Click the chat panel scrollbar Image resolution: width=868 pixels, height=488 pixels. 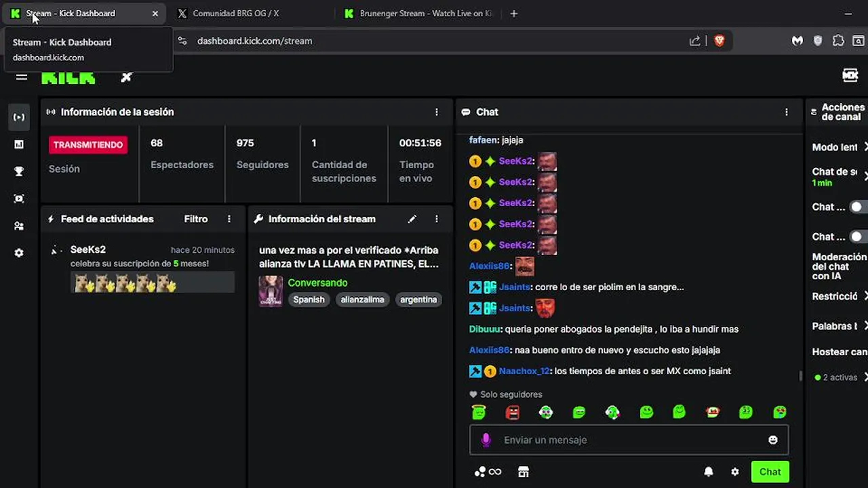coord(801,375)
